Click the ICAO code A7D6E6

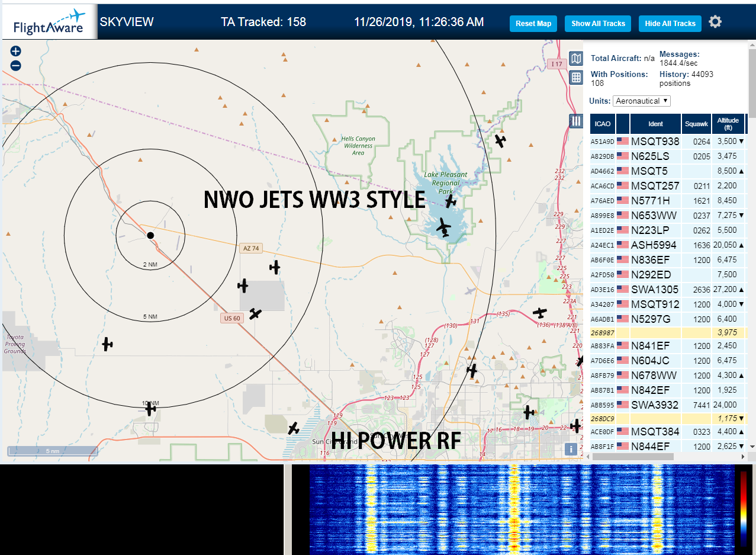click(x=602, y=361)
